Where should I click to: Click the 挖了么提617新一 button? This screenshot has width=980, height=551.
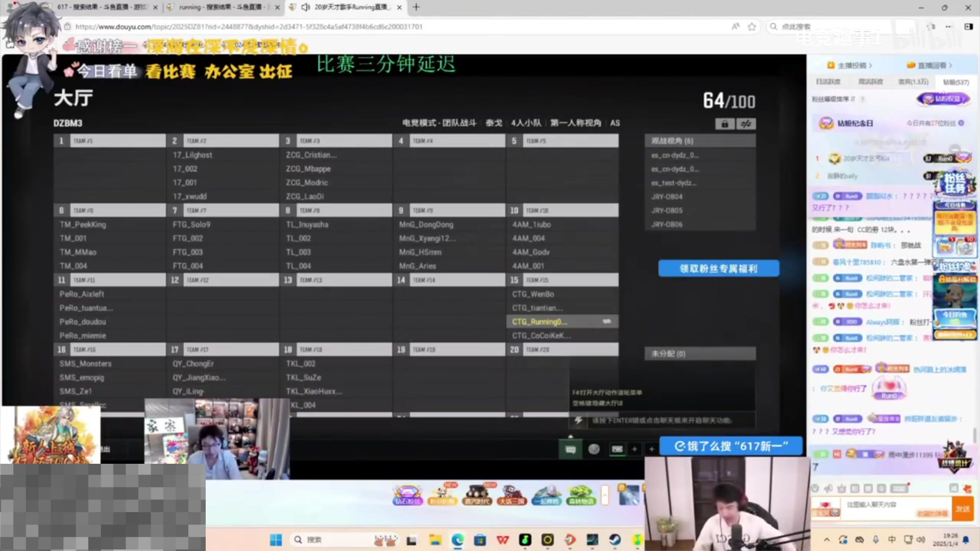[x=731, y=445]
